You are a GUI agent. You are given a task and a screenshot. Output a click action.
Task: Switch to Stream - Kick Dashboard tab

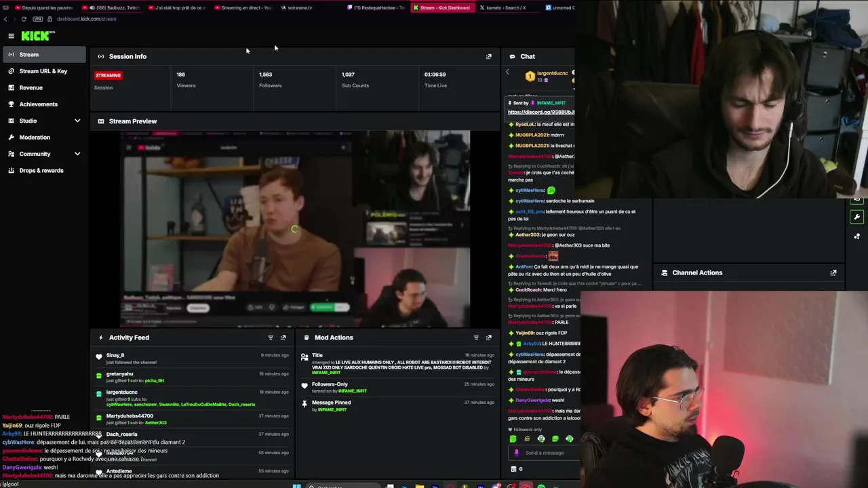click(x=441, y=7)
